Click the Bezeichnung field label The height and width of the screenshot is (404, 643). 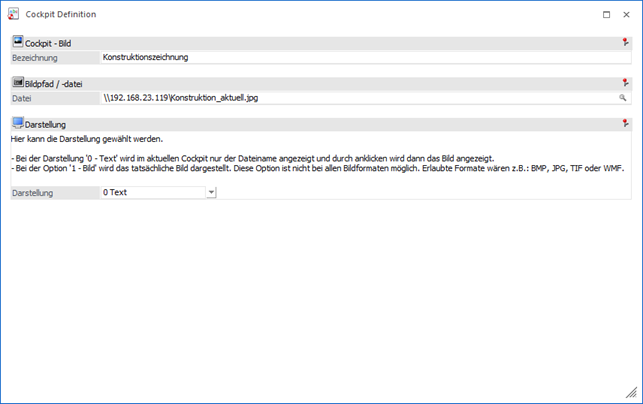click(35, 58)
